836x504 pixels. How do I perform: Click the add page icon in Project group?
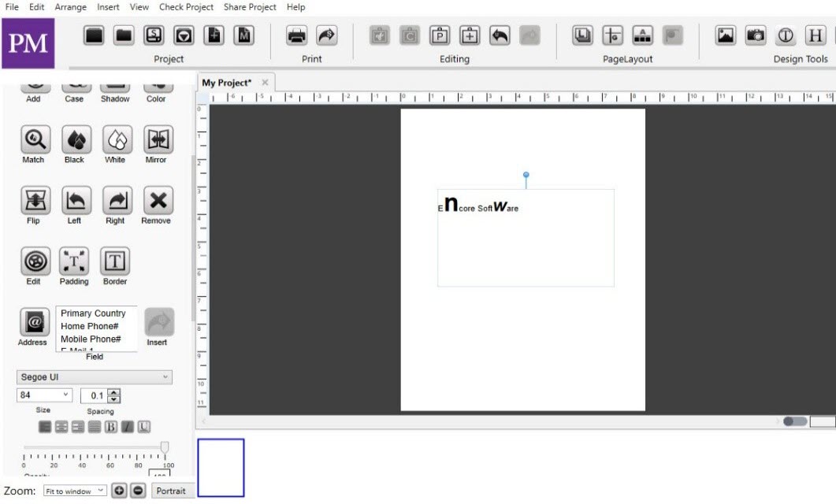point(214,35)
